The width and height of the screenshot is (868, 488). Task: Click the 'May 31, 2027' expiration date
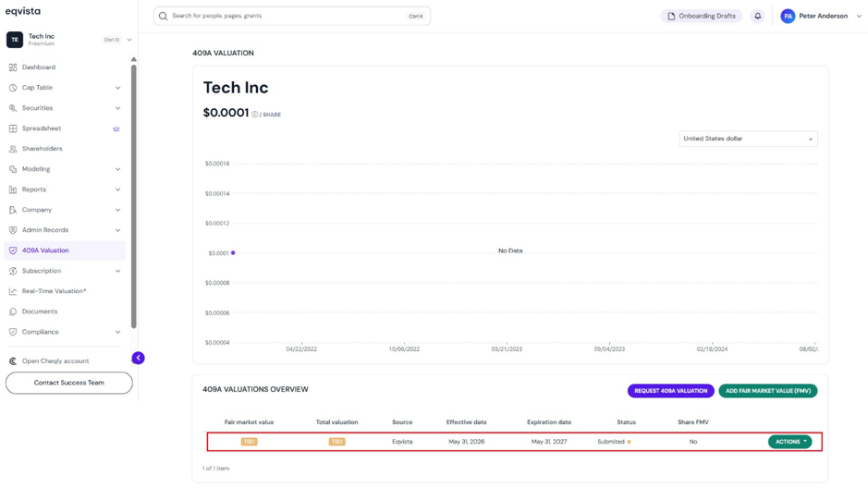(x=548, y=442)
